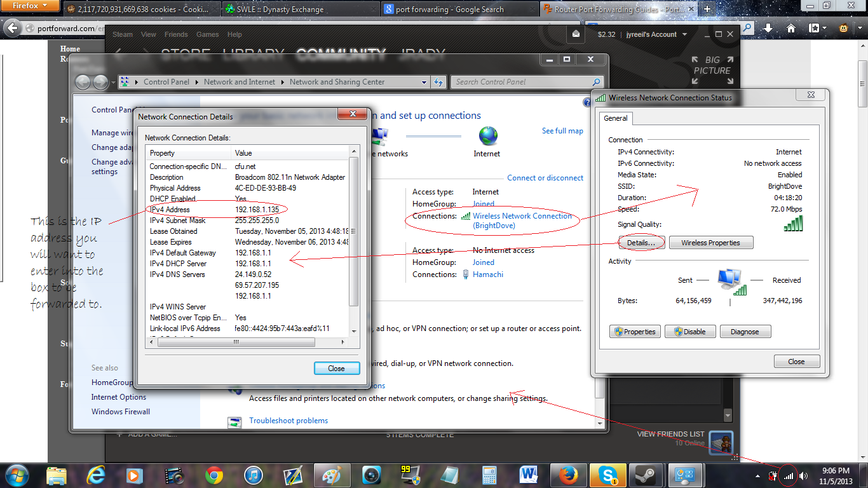Open the Friends menu in Steam
Image resolution: width=868 pixels, height=488 pixels.
point(176,34)
